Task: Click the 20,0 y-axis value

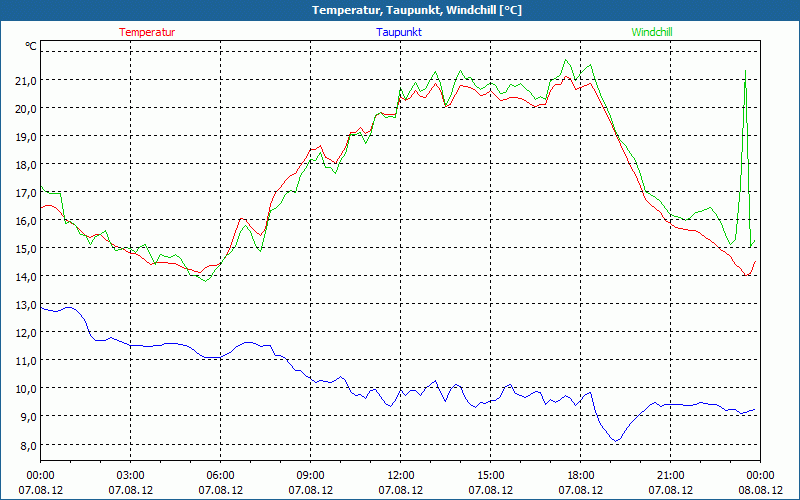Action: point(27,108)
